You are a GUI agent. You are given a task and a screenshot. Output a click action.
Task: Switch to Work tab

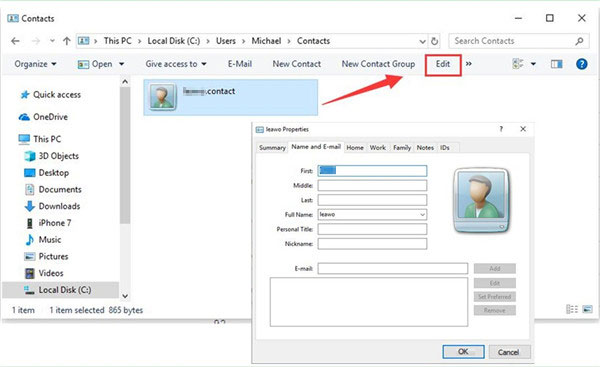click(378, 148)
